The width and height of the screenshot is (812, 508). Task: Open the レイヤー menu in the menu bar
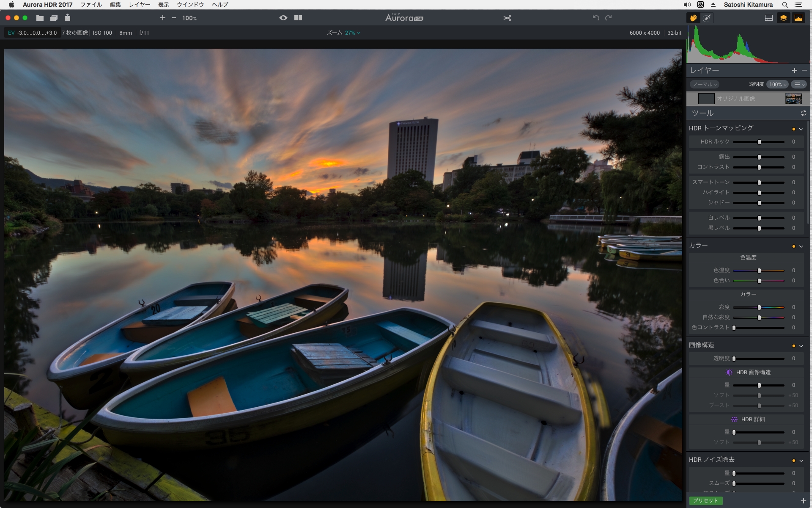point(139,5)
